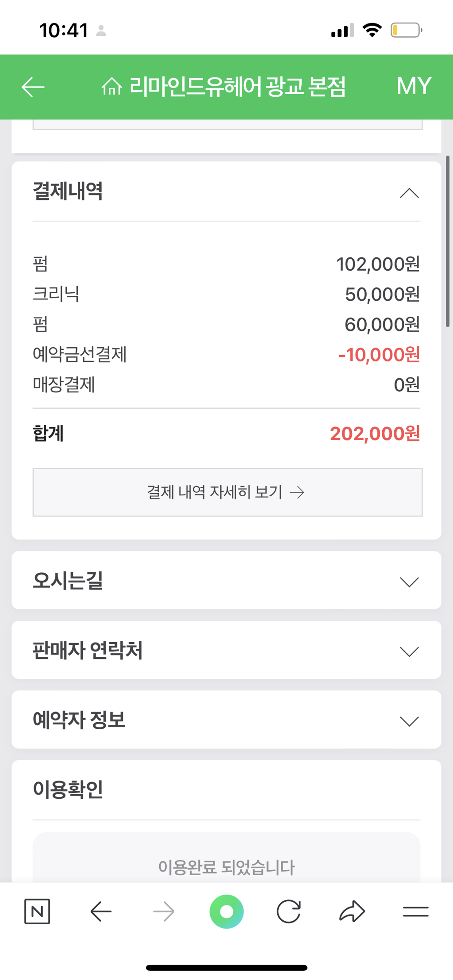Tap the 합계 202,000원 total amount
The width and height of the screenshot is (453, 980).
point(375,434)
